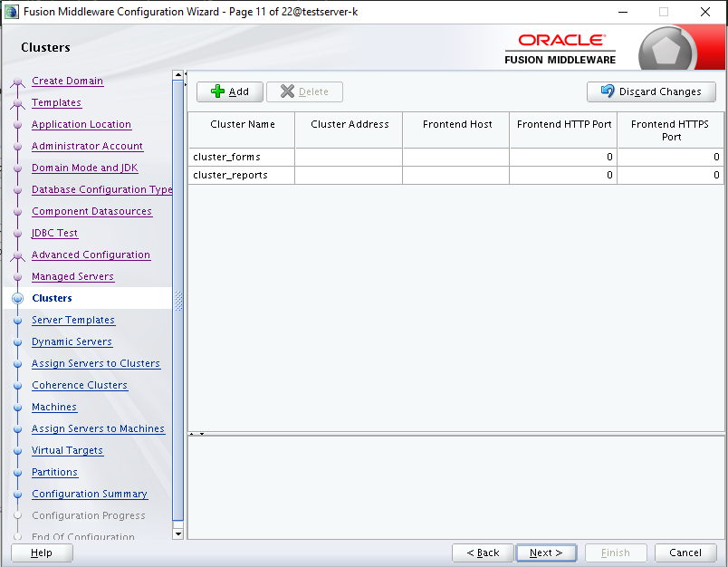Viewport: 728px width, 567px height.
Task: Click the Frontend HTTPS Port column header
Action: (671, 130)
